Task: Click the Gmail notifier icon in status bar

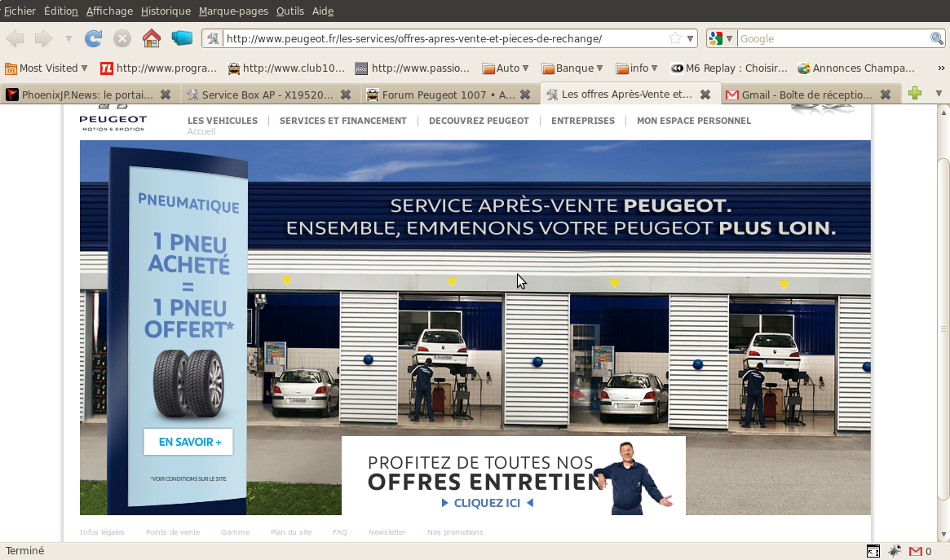Action: 916,551
